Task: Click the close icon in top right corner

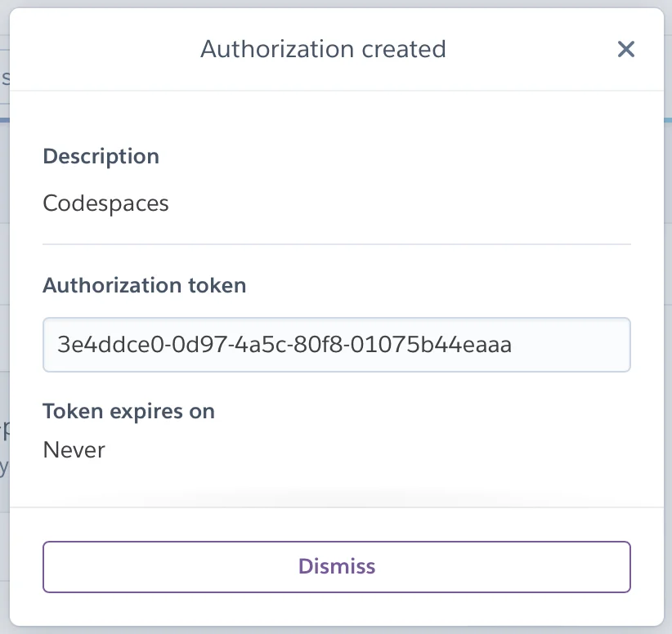Action: (626, 49)
